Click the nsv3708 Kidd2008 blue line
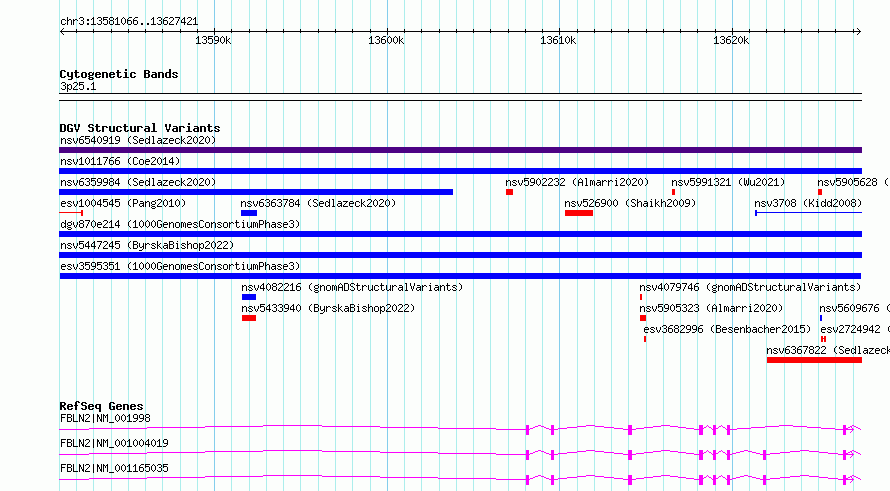890x491 pixels. tap(808, 213)
